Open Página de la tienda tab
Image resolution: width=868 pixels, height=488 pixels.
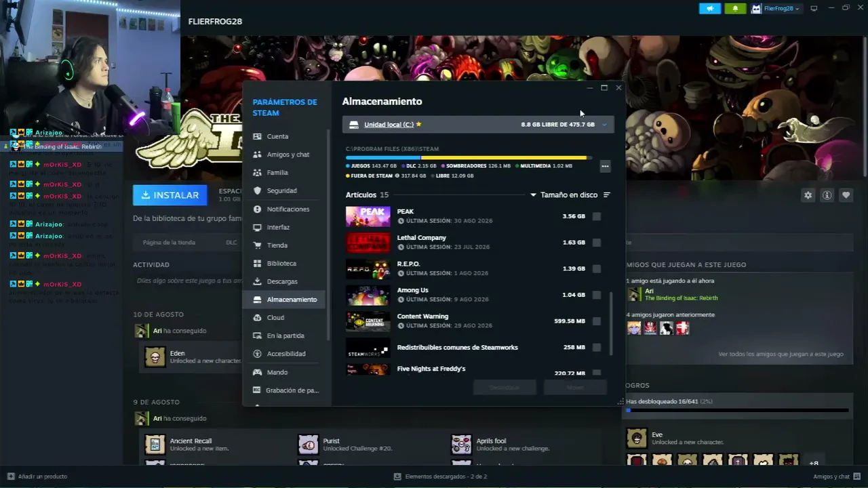click(169, 243)
